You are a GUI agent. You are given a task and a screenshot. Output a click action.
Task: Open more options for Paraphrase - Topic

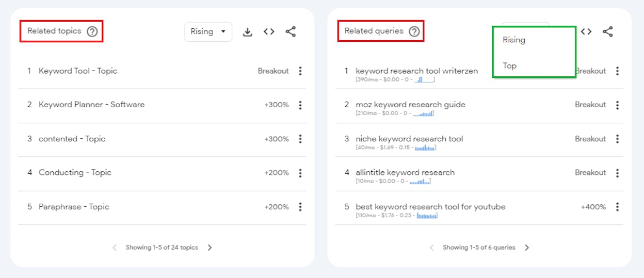[300, 207]
